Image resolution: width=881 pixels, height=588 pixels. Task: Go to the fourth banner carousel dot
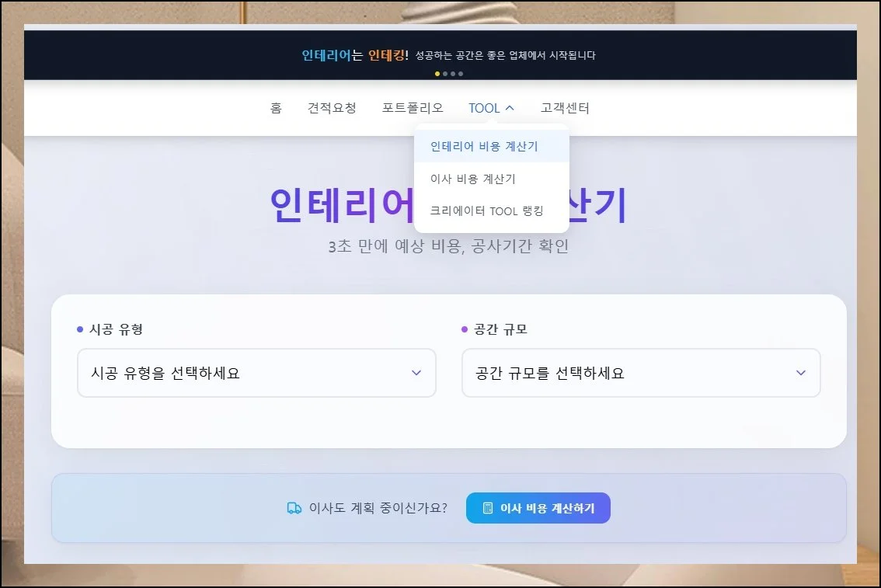click(461, 74)
